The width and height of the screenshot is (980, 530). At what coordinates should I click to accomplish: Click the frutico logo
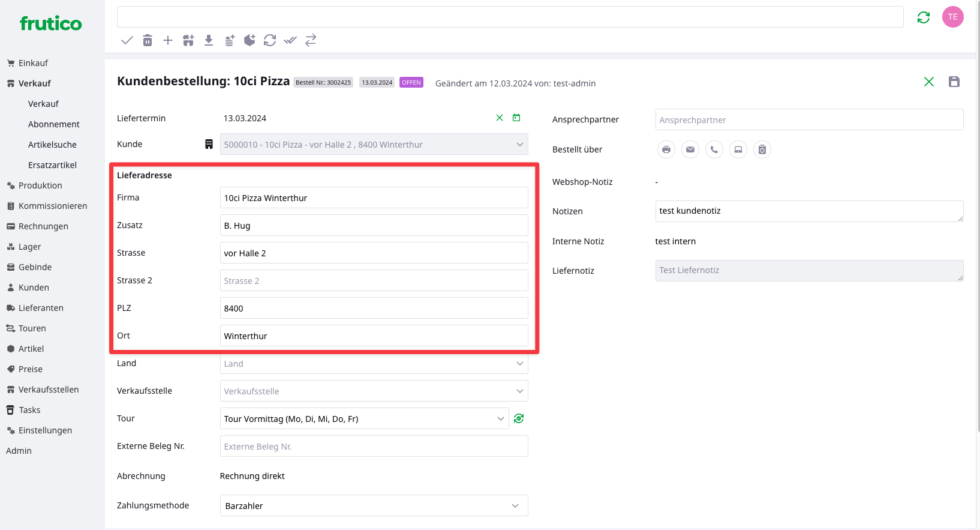coord(51,23)
